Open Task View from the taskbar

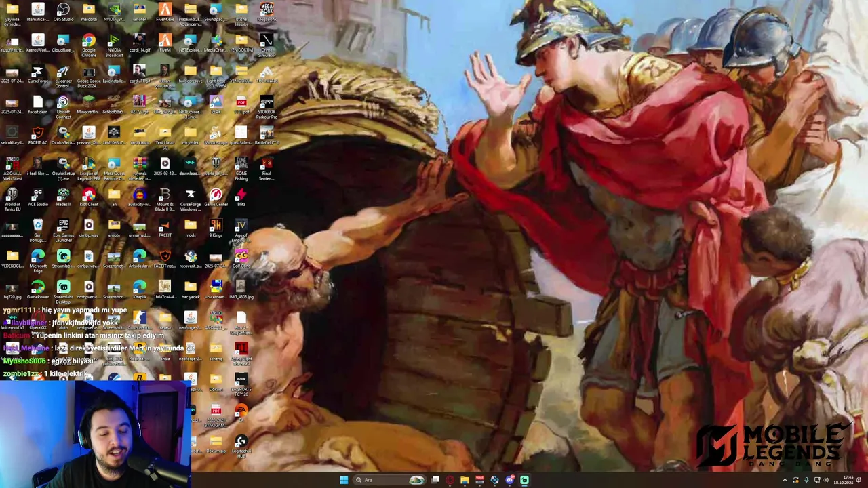(x=435, y=480)
